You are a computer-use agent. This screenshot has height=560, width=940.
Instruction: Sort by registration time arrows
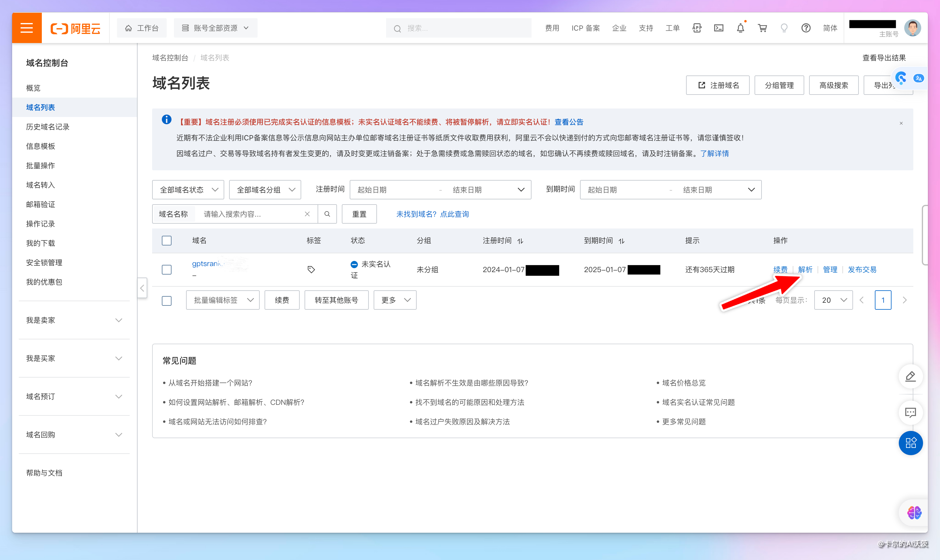pos(520,241)
